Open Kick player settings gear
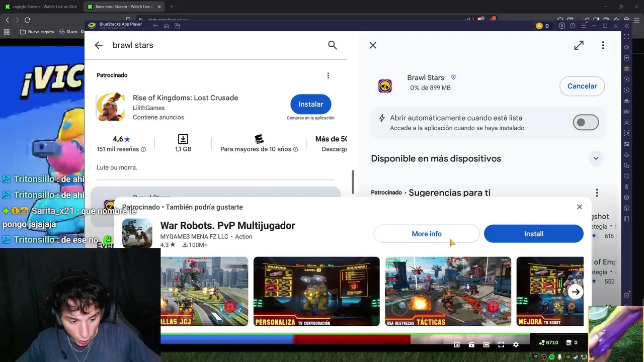The width and height of the screenshot is (644, 362). pos(516,344)
